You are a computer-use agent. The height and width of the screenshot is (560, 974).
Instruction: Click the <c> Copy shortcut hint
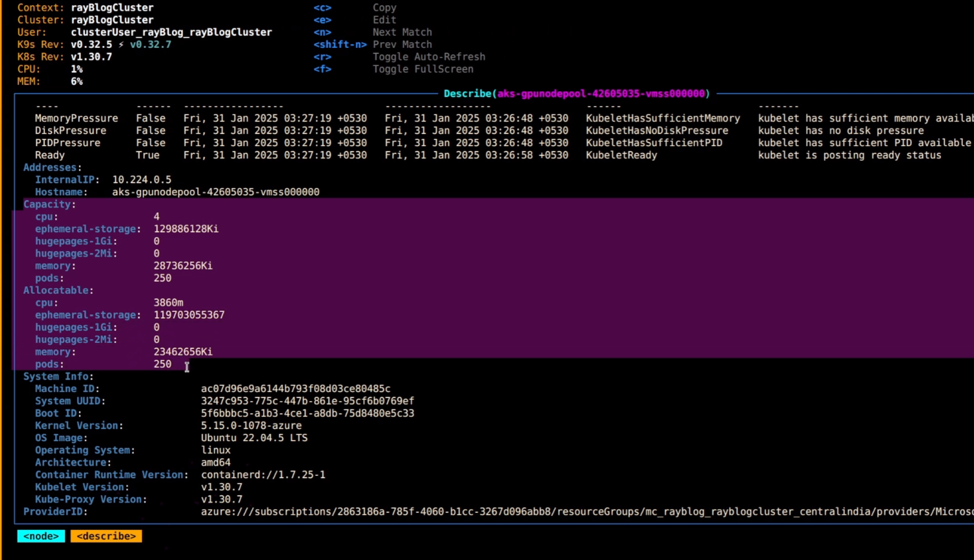click(x=322, y=8)
